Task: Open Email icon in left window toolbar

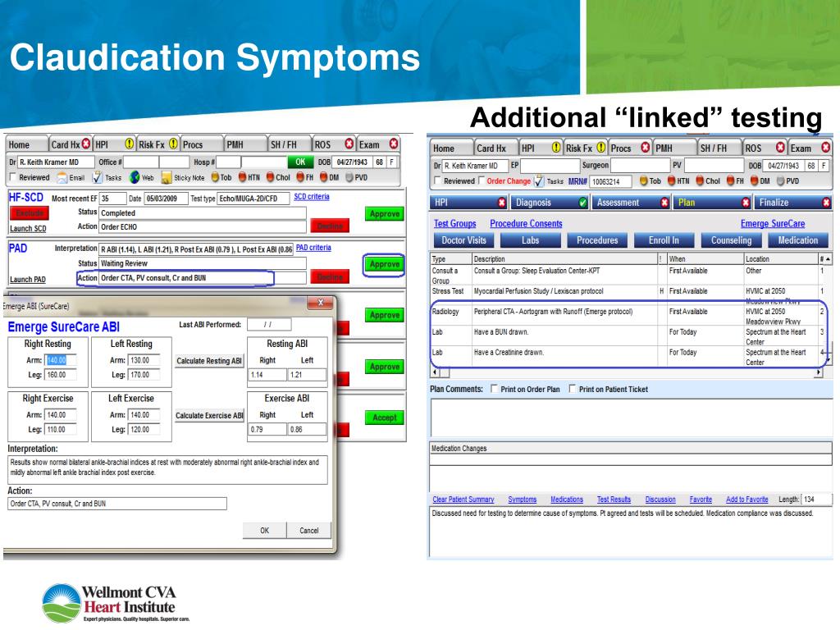Action: (62, 177)
